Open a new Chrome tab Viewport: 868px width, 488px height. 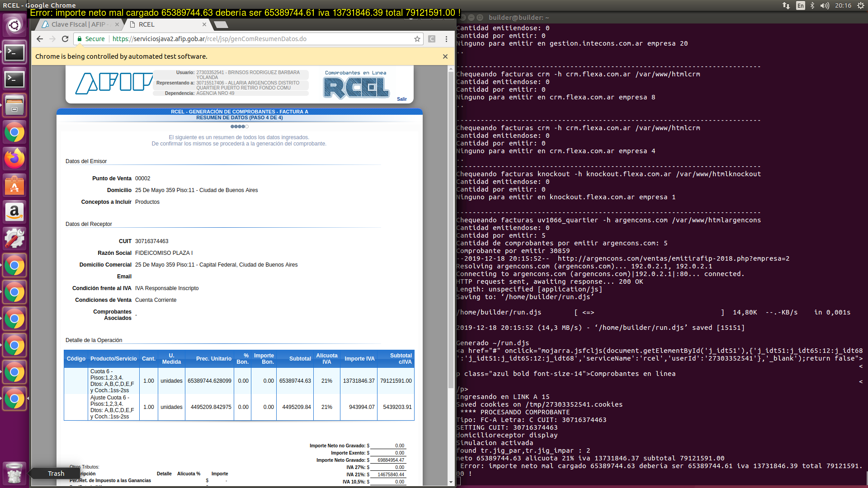click(221, 24)
